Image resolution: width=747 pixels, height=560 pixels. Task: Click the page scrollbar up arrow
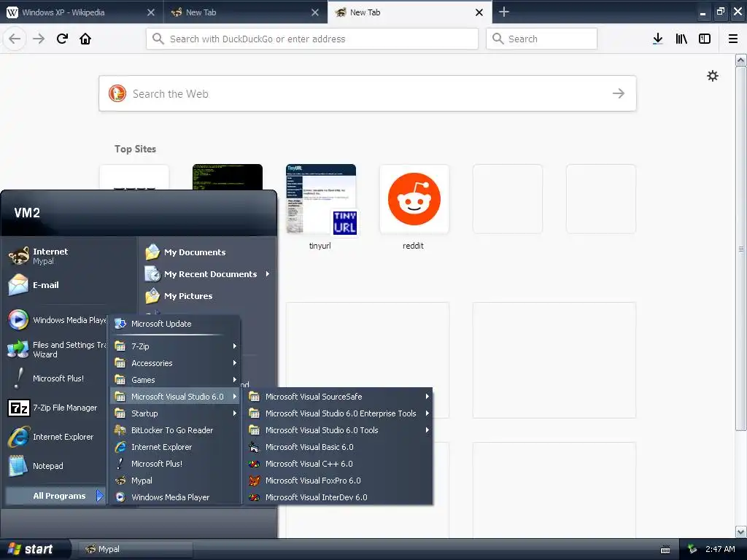(740, 61)
